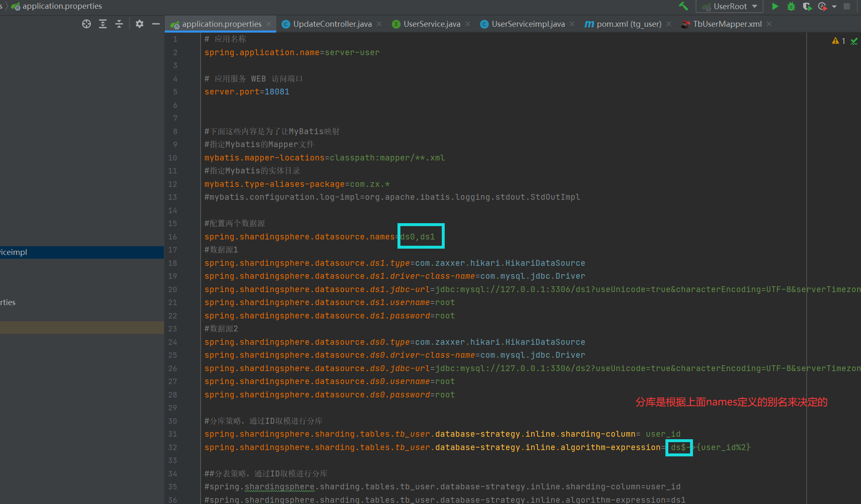Viewport: 861px width, 504px height.
Task: Click the ds0.password=root line
Action: click(x=329, y=395)
